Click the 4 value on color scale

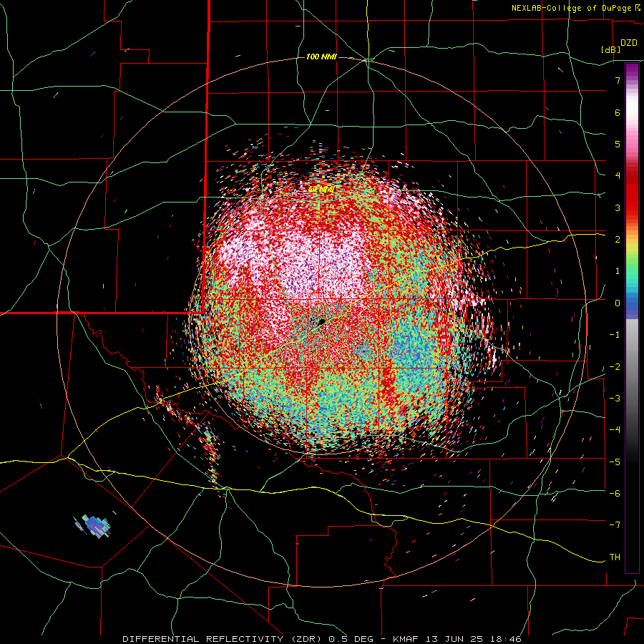pos(618,176)
